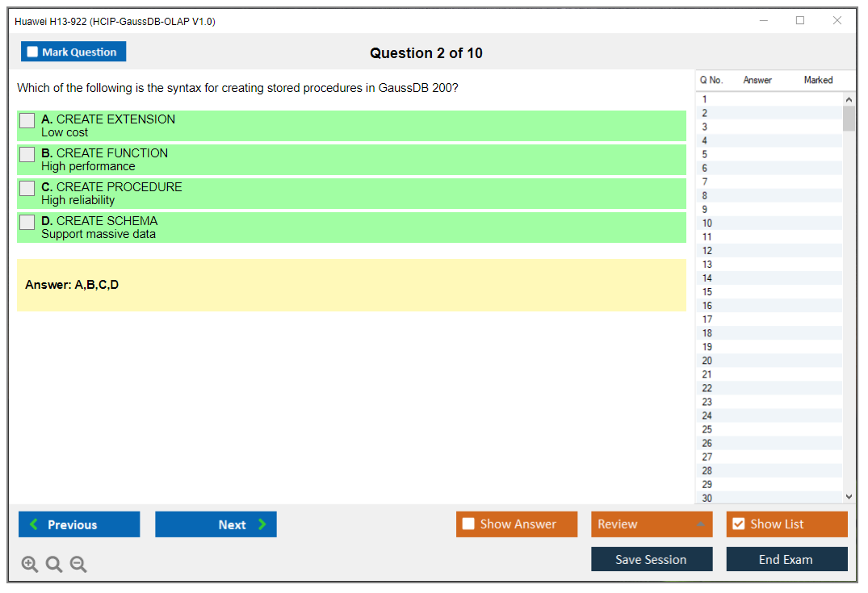The image size is (868, 593).
Task: Select the checkbox for CREATE FUNCTION
Action: coord(27,154)
